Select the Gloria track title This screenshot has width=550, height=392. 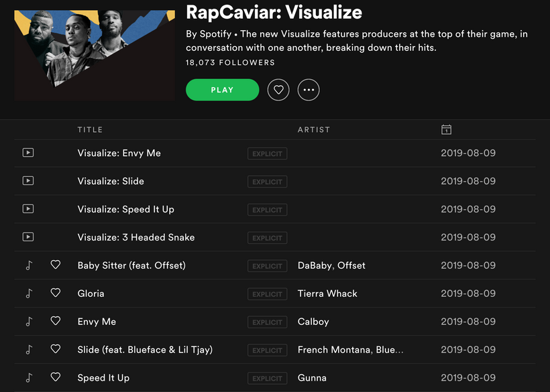coord(91,293)
